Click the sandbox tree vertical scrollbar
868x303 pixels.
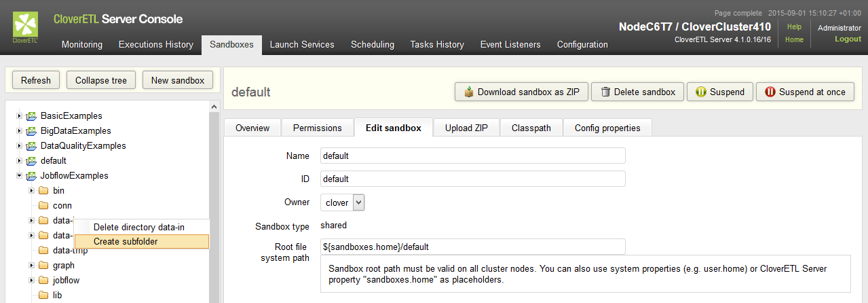[214, 204]
